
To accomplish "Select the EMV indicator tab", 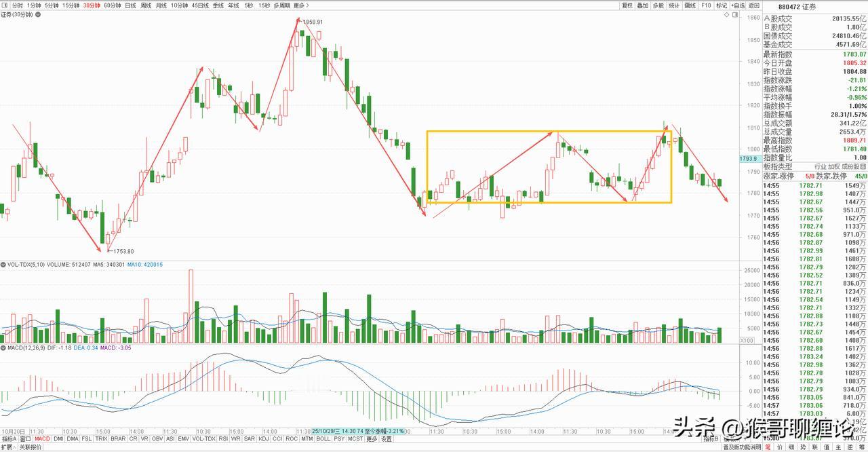I will coord(184,439).
